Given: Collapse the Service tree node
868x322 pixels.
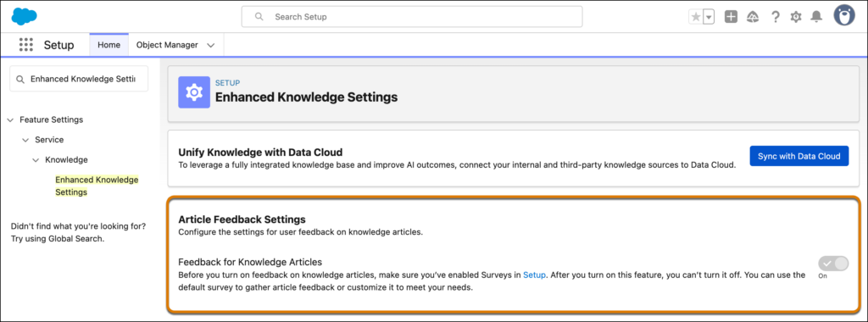Looking at the screenshot, I should coord(25,140).
